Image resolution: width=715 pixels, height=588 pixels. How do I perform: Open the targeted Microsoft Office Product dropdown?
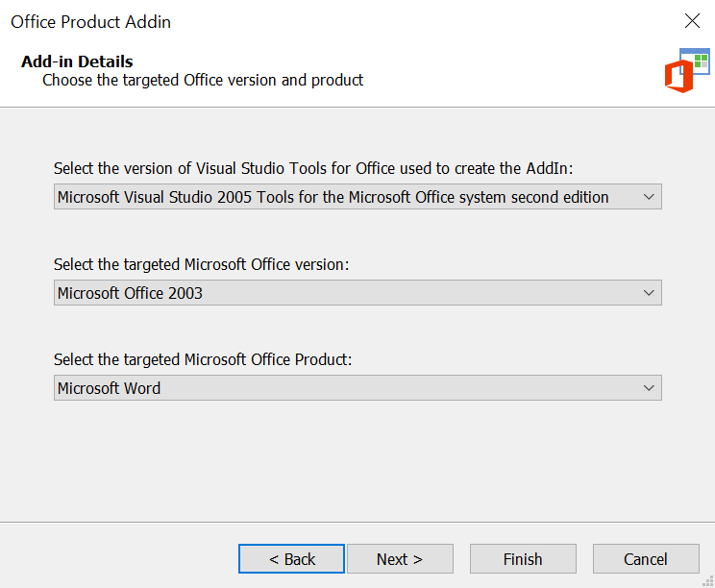[357, 388]
